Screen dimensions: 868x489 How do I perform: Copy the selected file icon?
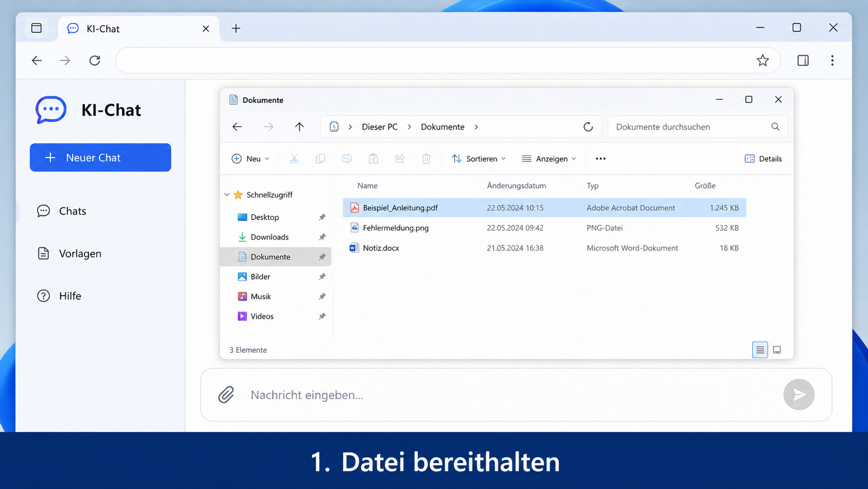coord(320,158)
